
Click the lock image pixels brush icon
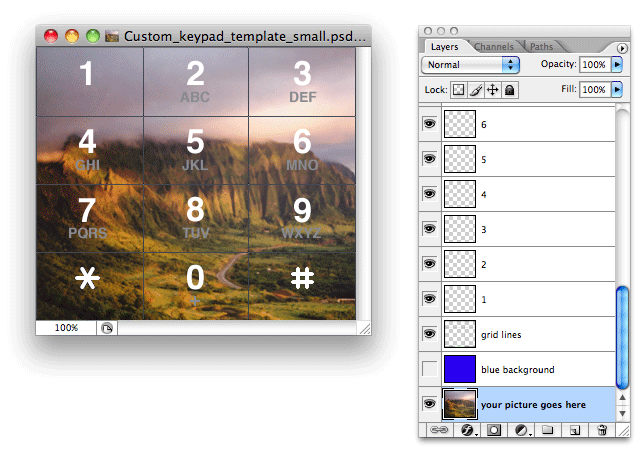(x=476, y=90)
